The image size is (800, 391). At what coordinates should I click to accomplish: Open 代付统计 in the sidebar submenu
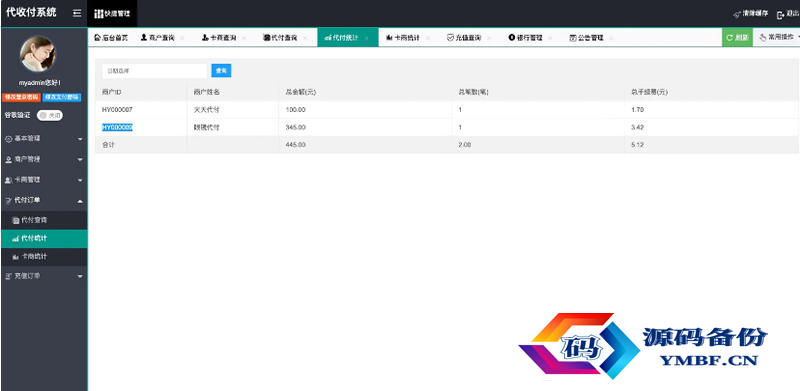44,238
